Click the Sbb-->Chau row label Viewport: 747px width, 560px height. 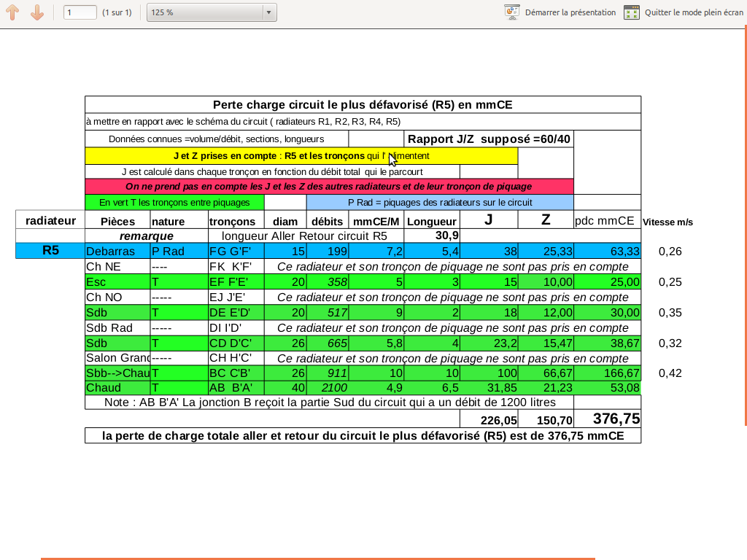[x=117, y=373]
